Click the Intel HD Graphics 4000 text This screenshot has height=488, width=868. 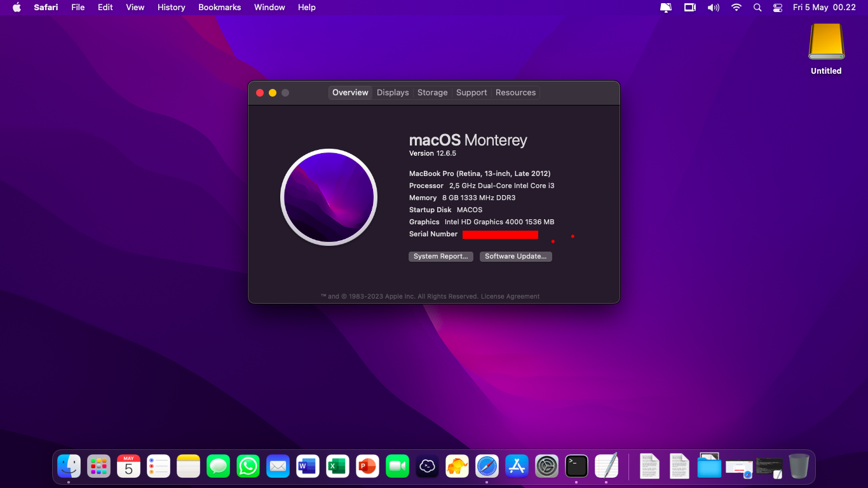(x=499, y=222)
